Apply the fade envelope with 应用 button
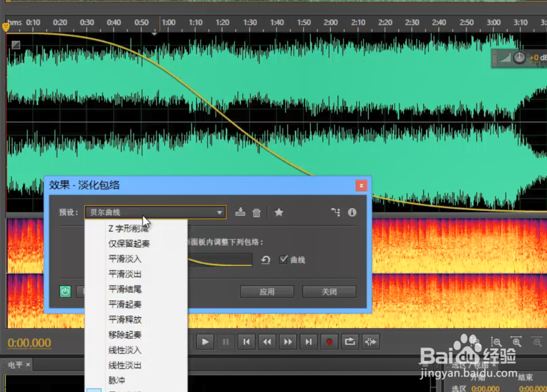Image resolution: width=547 pixels, height=392 pixels. coord(267,291)
